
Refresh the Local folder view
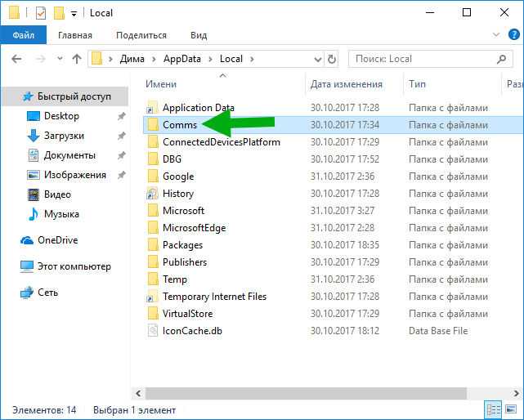pyautogui.click(x=332, y=60)
